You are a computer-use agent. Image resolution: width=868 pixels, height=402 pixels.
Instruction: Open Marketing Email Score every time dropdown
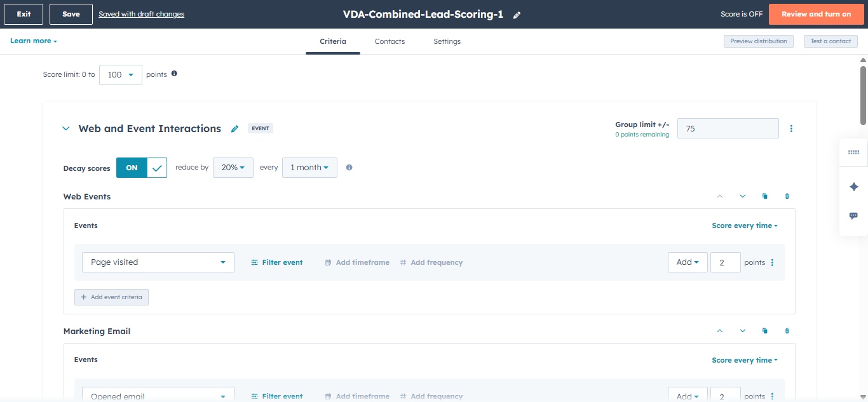click(745, 360)
